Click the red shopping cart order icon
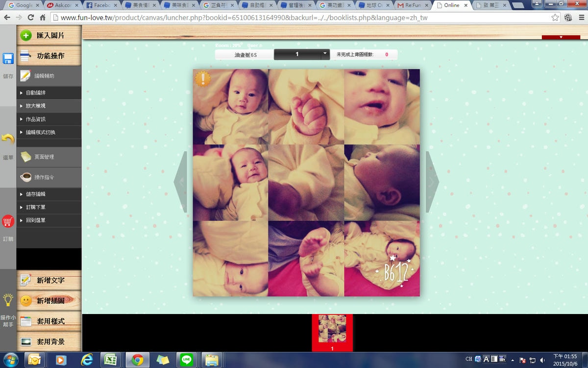The width and height of the screenshot is (588, 368). point(8,221)
